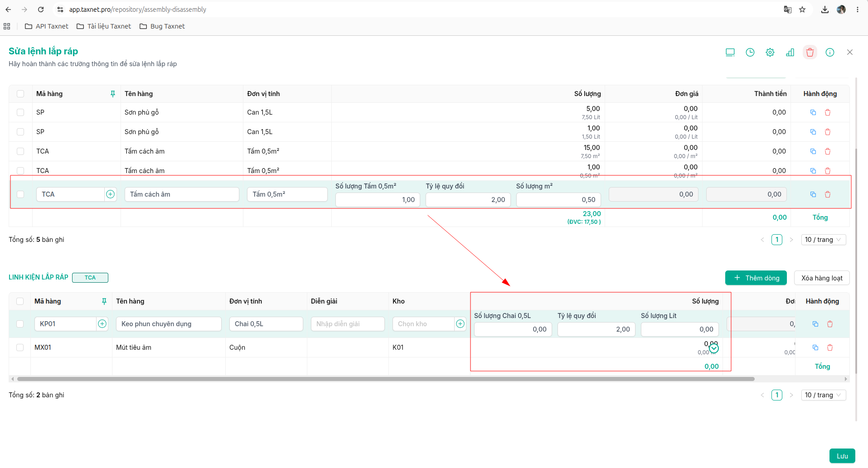Click the bar chart statistics icon
This screenshot has width=868, height=468.
click(x=790, y=53)
